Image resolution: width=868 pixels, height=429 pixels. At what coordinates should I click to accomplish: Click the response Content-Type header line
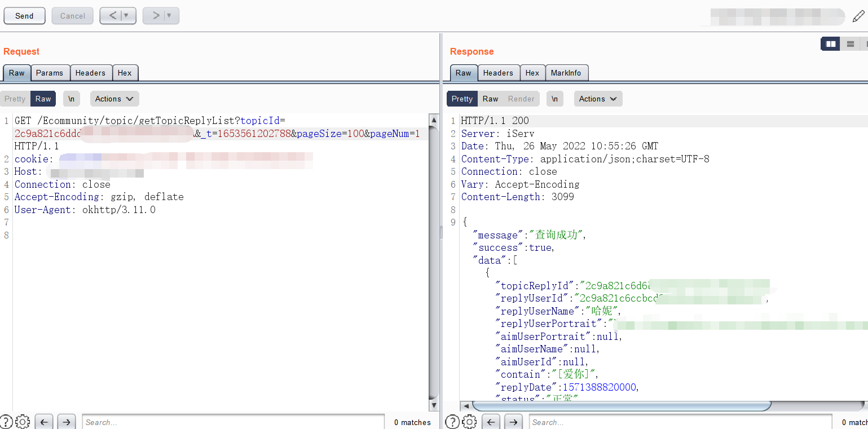[585, 159]
